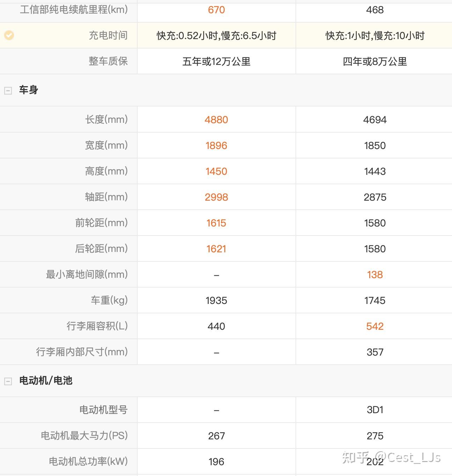Click the 电动机型号 label

coord(103,410)
